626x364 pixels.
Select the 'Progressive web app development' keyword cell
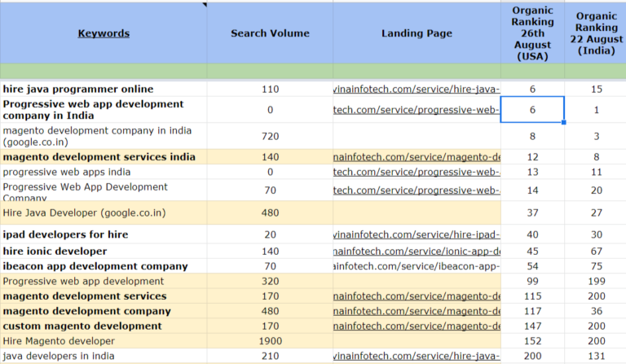(x=104, y=281)
